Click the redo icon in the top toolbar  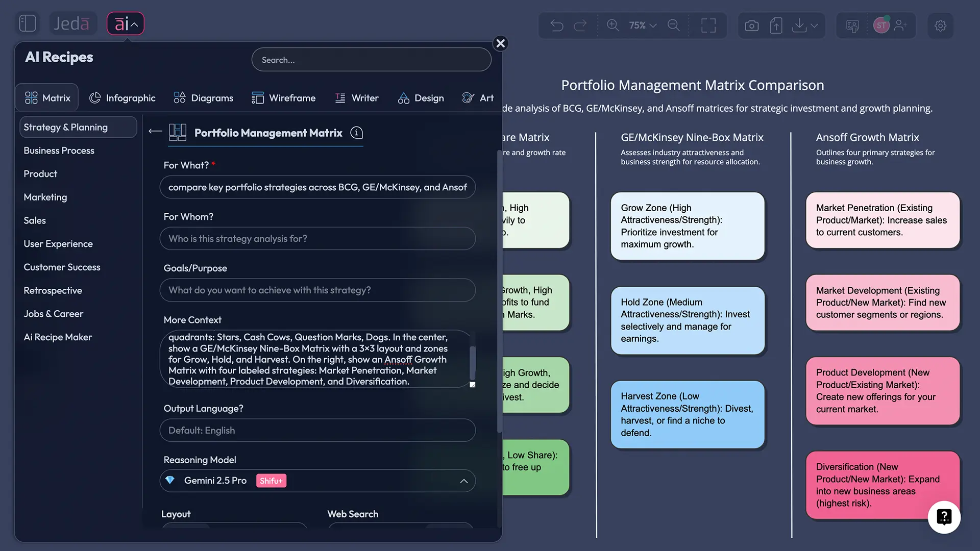pyautogui.click(x=581, y=25)
